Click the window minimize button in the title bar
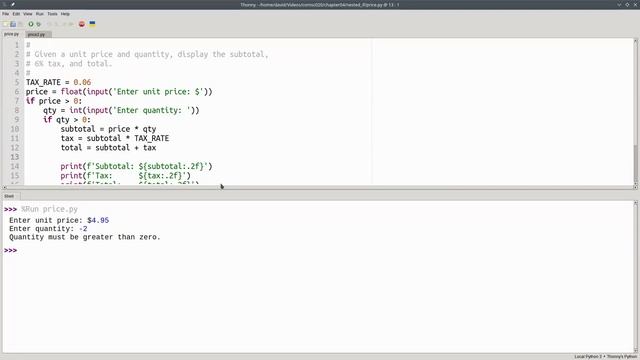The width and height of the screenshot is (640, 360). pyautogui.click(x=619, y=4)
